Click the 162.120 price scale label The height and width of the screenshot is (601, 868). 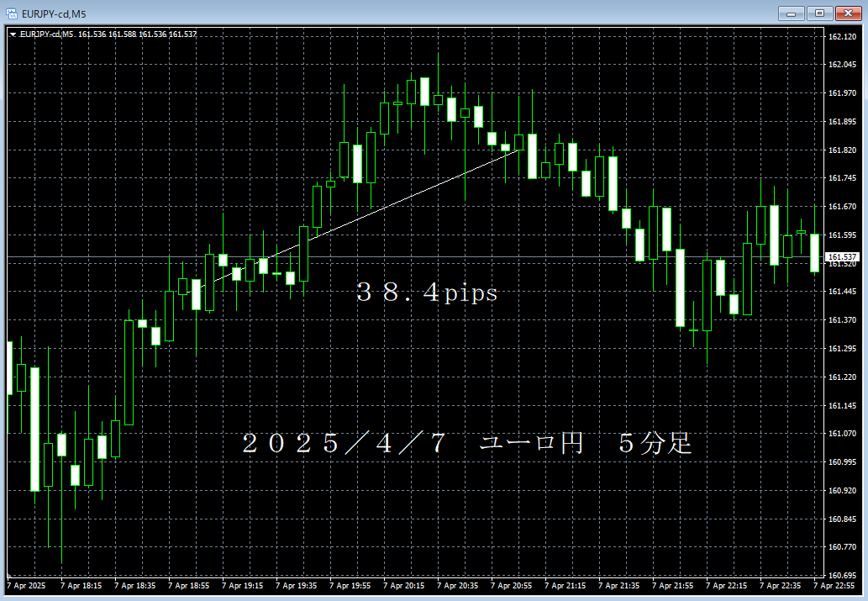pyautogui.click(x=842, y=36)
